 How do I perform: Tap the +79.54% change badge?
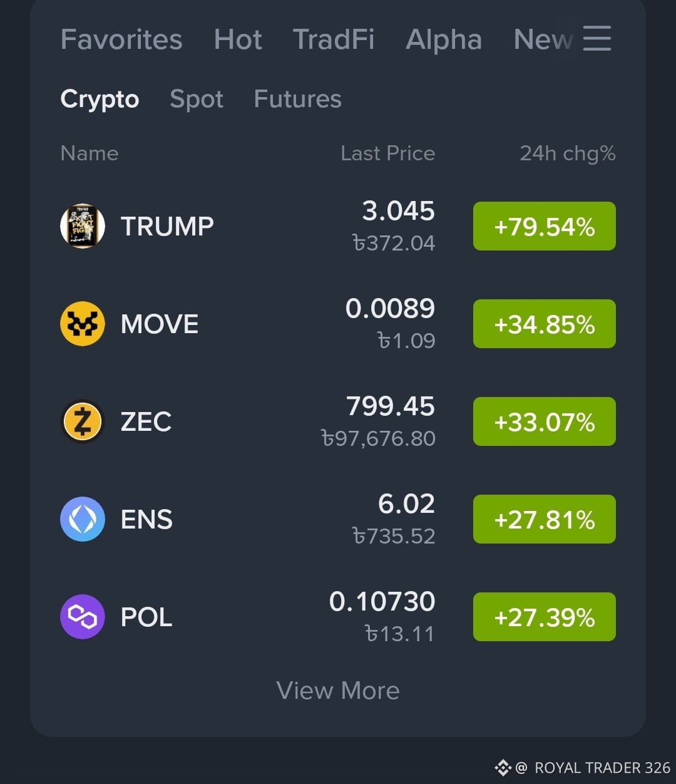tap(545, 226)
